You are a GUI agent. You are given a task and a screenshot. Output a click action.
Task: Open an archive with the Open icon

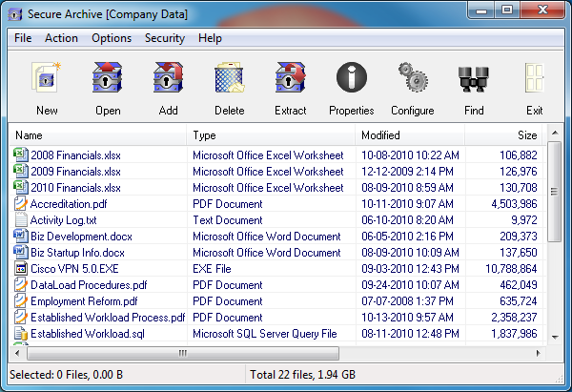pyautogui.click(x=107, y=77)
